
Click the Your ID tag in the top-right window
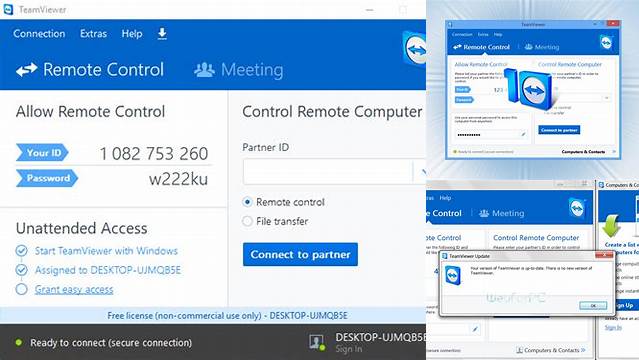tap(462, 89)
